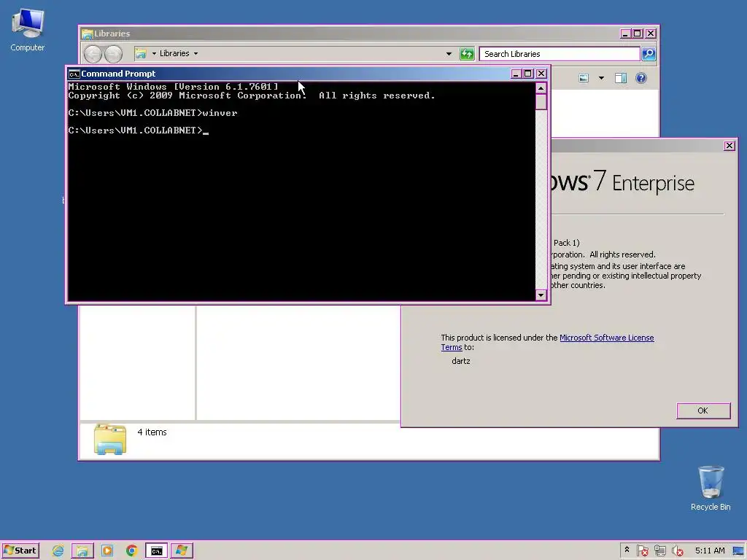The image size is (747, 560).
Task: Show hidden tray icons arrow
Action: point(627,551)
